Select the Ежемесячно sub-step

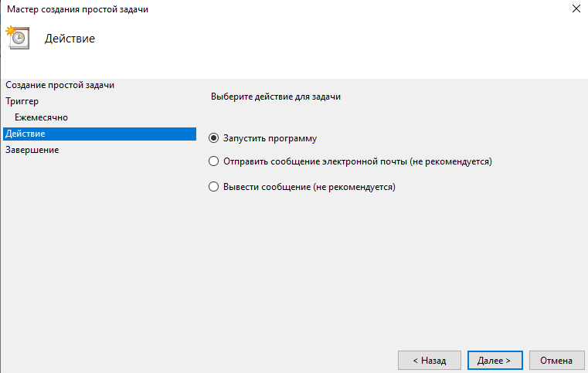(x=41, y=117)
